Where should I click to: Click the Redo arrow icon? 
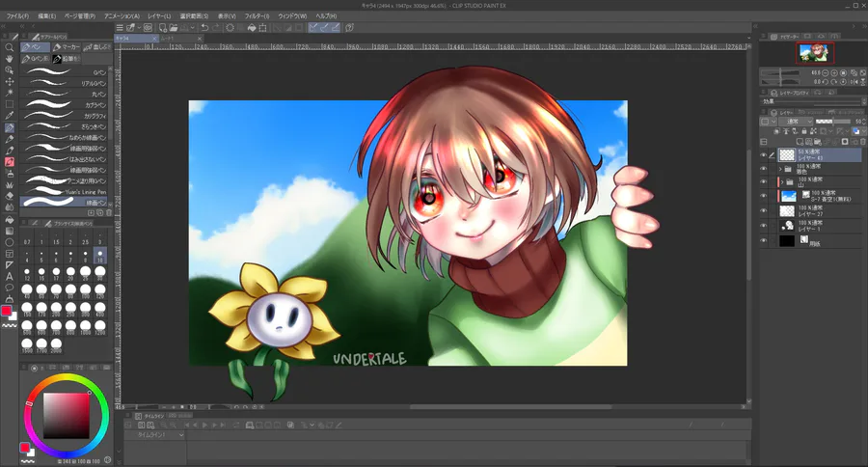point(215,27)
